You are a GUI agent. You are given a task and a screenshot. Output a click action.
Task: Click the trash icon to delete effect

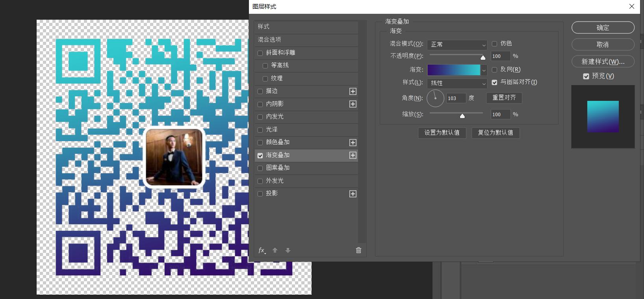358,250
